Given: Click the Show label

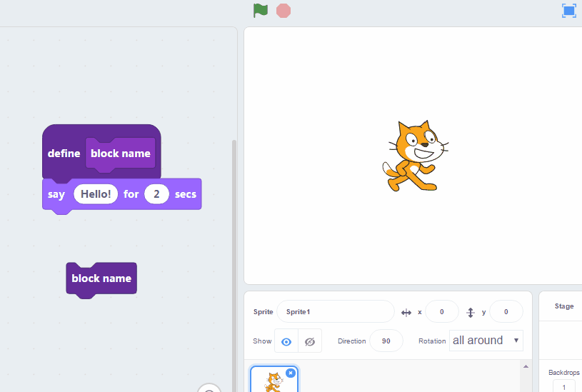Looking at the screenshot, I should click(x=262, y=341).
